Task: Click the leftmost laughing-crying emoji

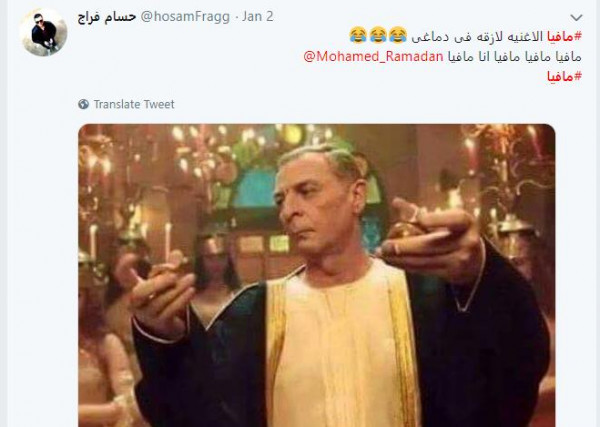Action: click(x=358, y=35)
